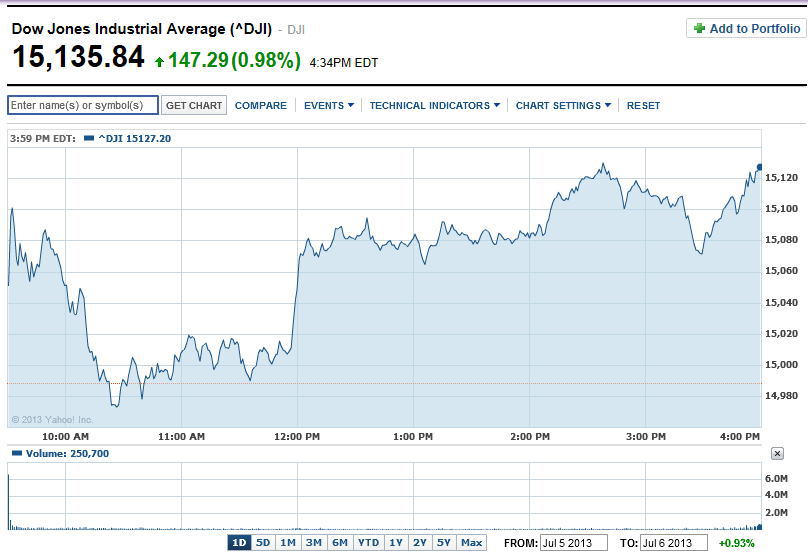Choose the 6M range tab

(340, 543)
